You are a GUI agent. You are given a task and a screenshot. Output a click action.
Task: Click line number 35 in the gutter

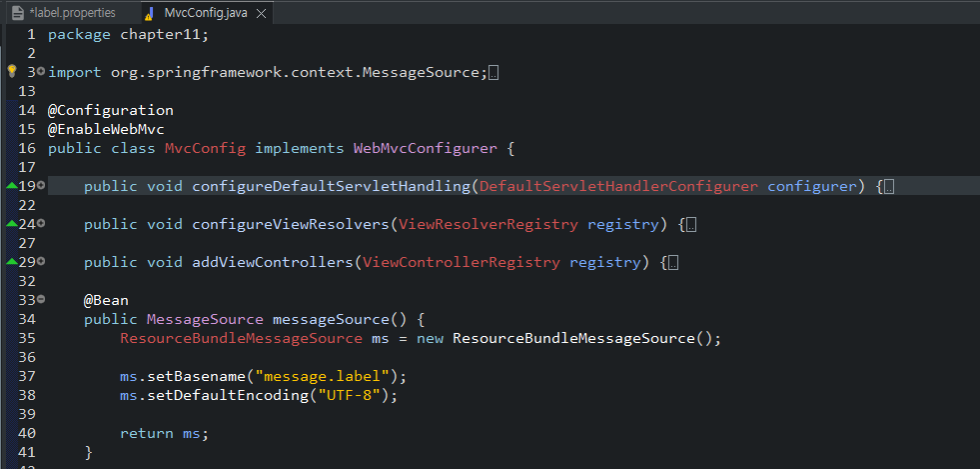[27, 338]
